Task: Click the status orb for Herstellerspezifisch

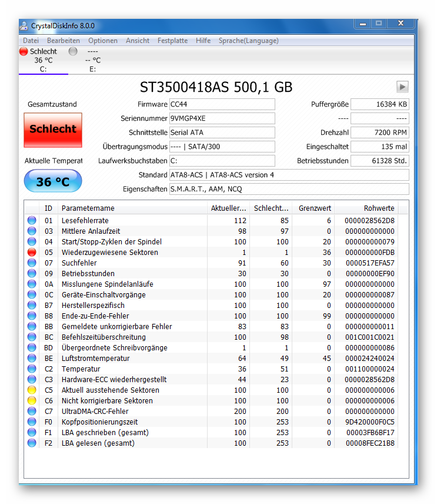Action: tap(32, 305)
